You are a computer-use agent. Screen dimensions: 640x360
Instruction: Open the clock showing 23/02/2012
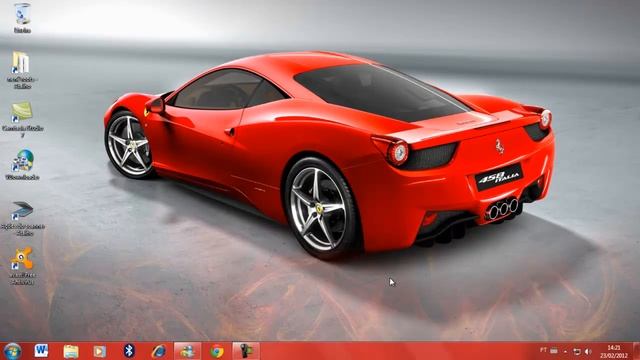click(613, 351)
